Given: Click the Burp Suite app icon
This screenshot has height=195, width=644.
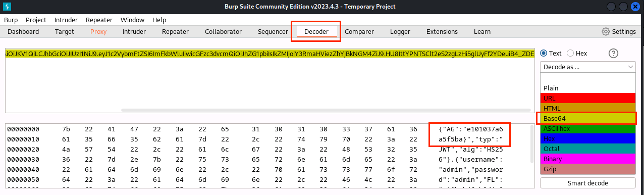Looking at the screenshot, I should pyautogui.click(x=7, y=7).
